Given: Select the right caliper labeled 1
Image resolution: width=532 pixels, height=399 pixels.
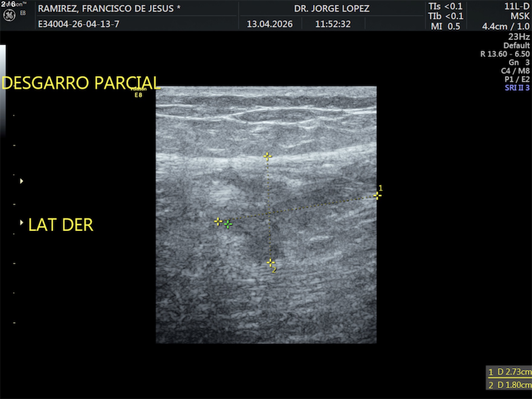Looking at the screenshot, I should pos(377,196).
